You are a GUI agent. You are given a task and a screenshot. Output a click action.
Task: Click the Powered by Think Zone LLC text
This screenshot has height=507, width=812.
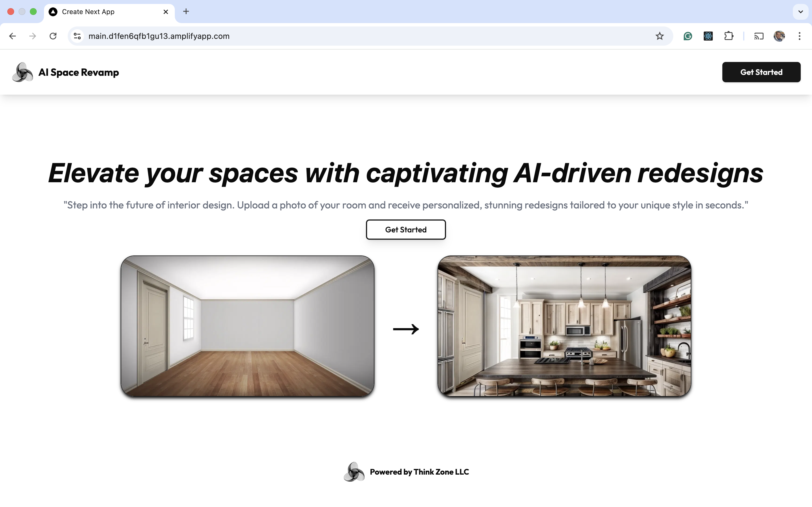[x=419, y=472]
